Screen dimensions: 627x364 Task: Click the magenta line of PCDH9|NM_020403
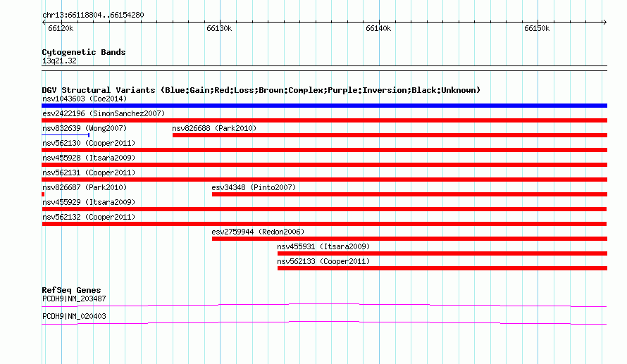pyautogui.click(x=324, y=323)
